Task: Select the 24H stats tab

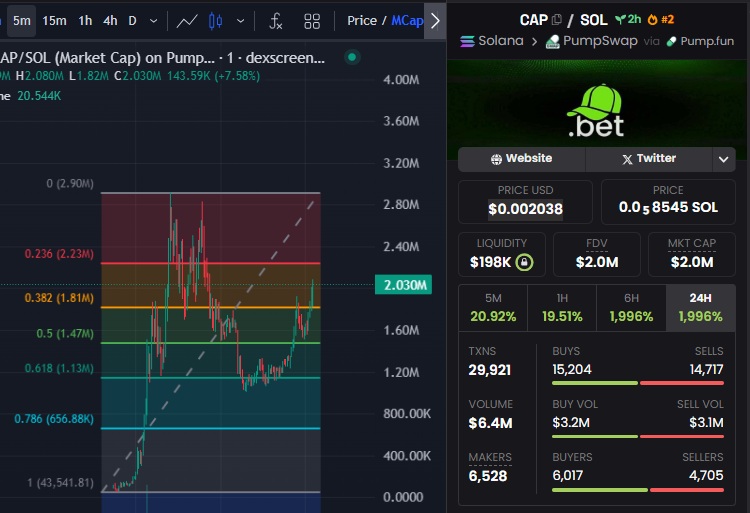Action: point(700,308)
